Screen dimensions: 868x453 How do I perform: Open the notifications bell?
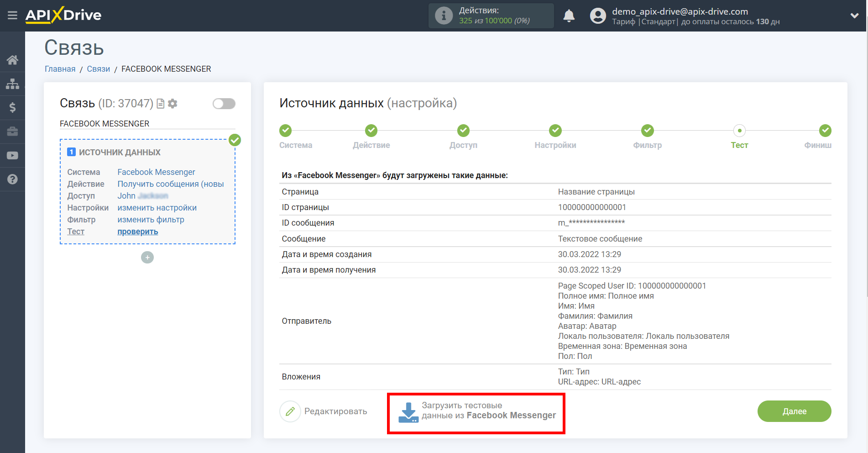pos(569,16)
